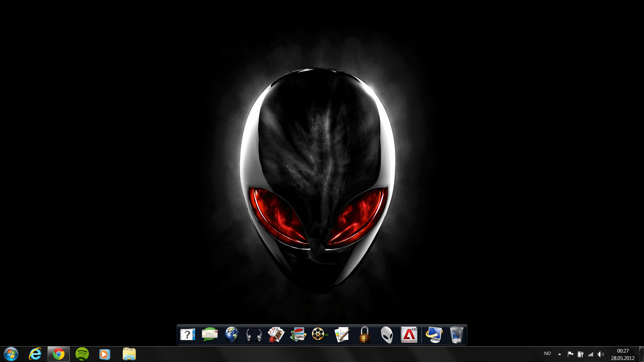
Task: Launch the globe internet dock icon
Action: (232, 335)
